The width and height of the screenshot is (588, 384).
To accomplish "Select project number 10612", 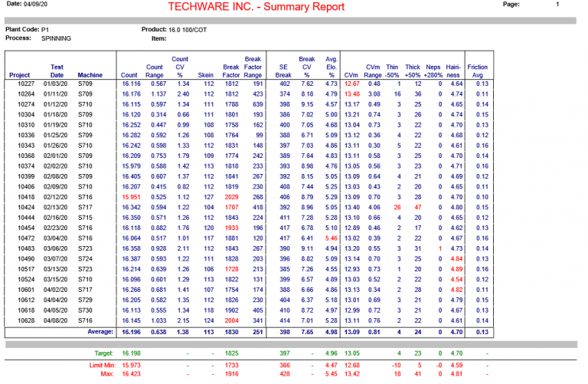I will 26,300.
